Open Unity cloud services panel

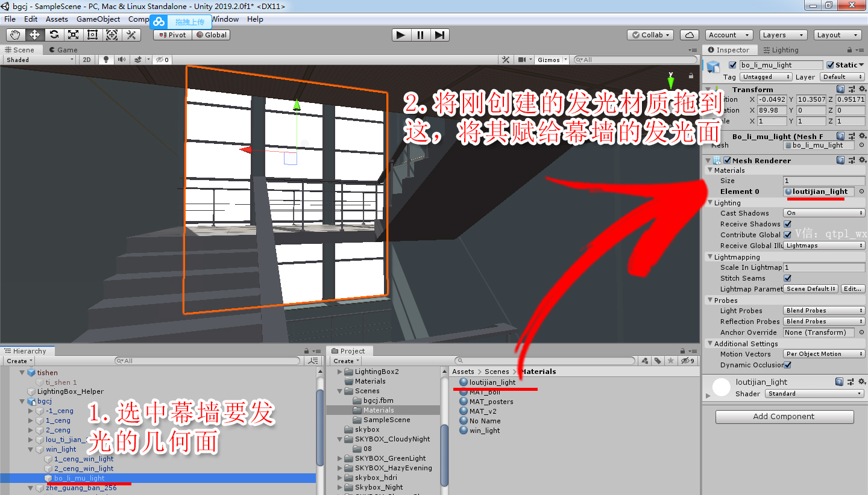click(689, 34)
